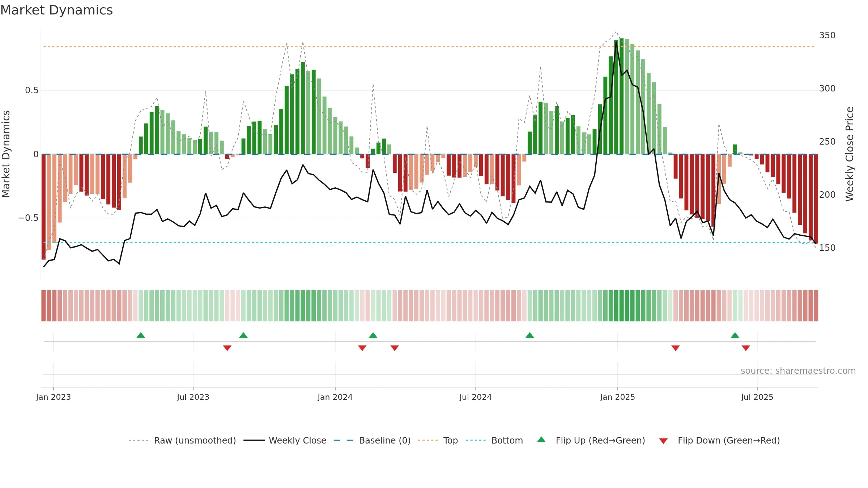
Task: Click the Jan 2023 axis label
Action: 54,397
